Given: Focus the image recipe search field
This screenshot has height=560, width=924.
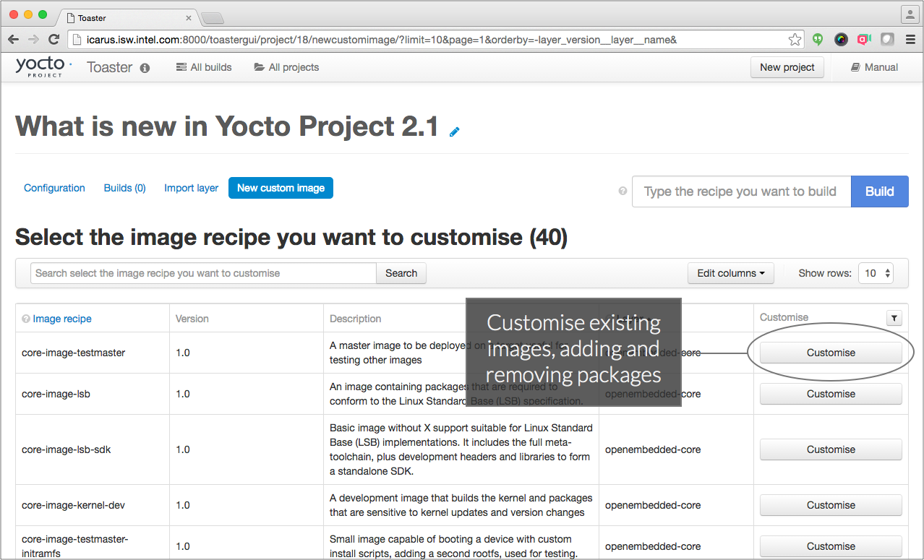Looking at the screenshot, I should pyautogui.click(x=203, y=273).
